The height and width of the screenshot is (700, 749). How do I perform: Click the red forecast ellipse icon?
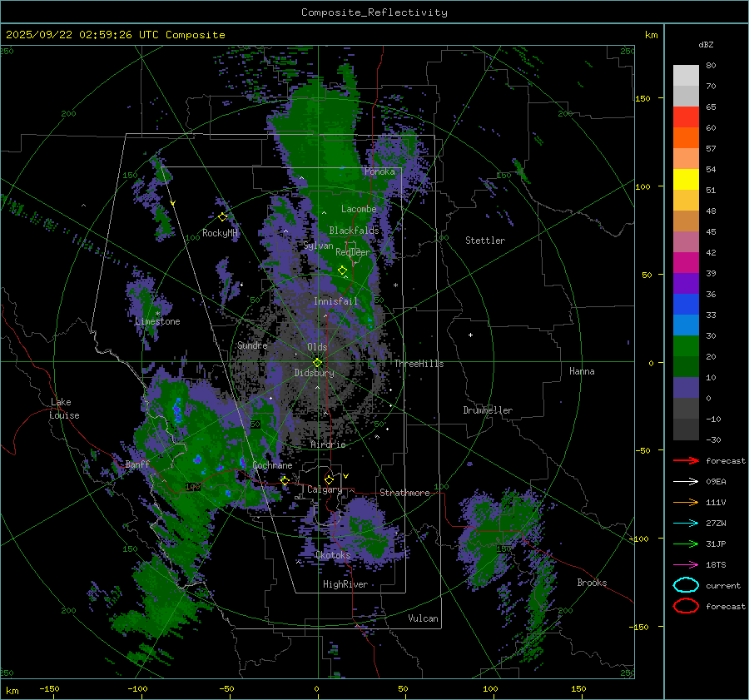click(685, 606)
